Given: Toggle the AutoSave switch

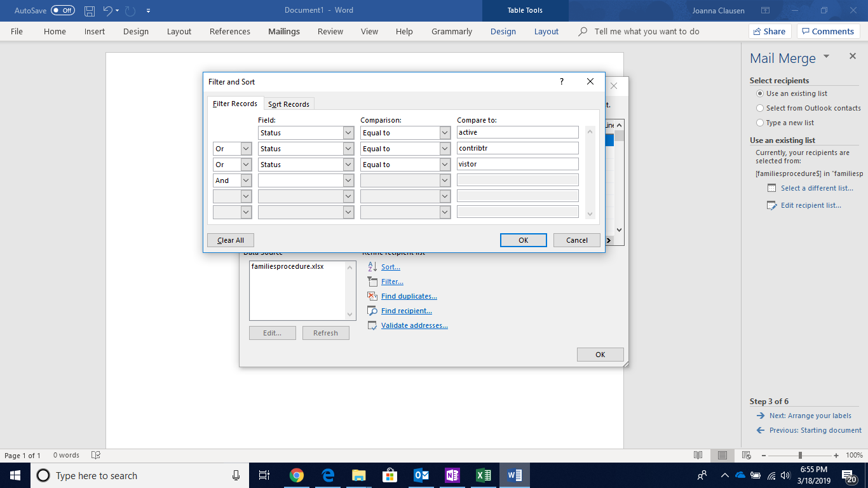Looking at the screenshot, I should point(63,11).
